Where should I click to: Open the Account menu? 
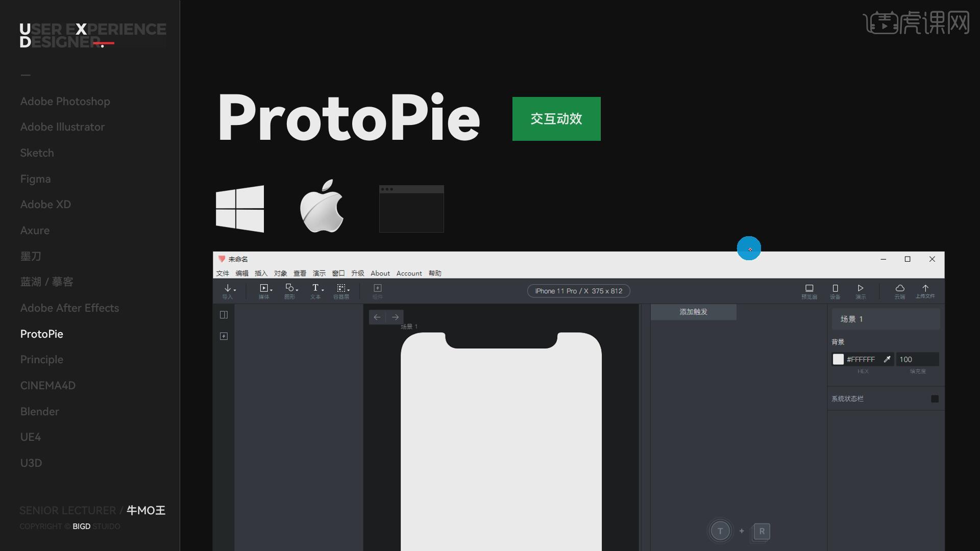(x=409, y=273)
